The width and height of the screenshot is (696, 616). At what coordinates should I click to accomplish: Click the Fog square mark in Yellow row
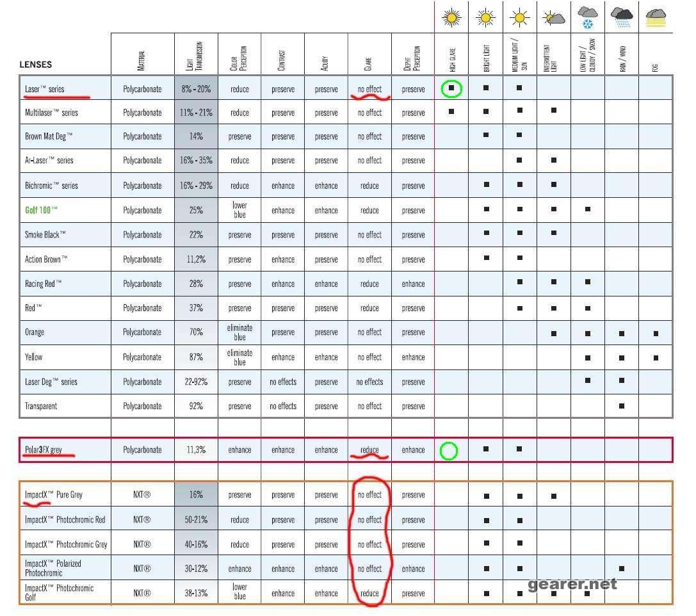pos(656,358)
